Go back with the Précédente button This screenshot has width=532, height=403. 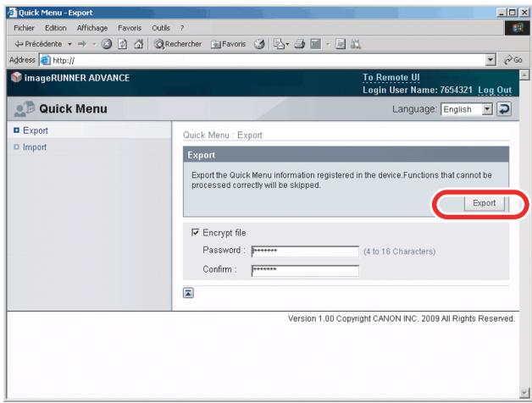point(38,44)
